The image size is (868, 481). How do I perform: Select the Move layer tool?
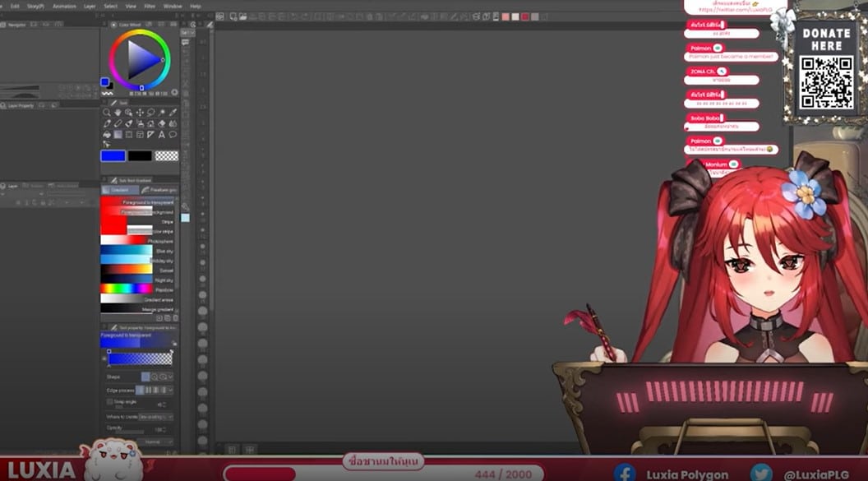tap(140, 113)
